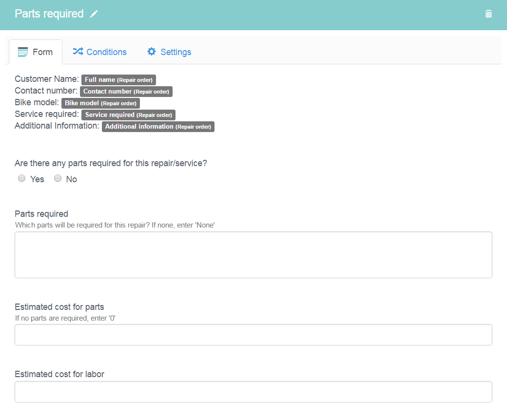This screenshot has height=420, width=507.
Task: Click the gear icon on the Settings tab
Action: pyautogui.click(x=151, y=51)
